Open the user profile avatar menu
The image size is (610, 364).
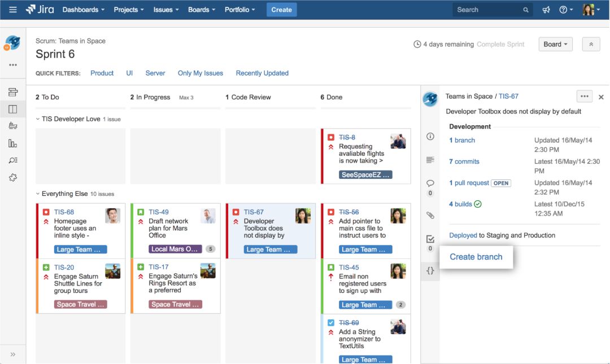591,10
